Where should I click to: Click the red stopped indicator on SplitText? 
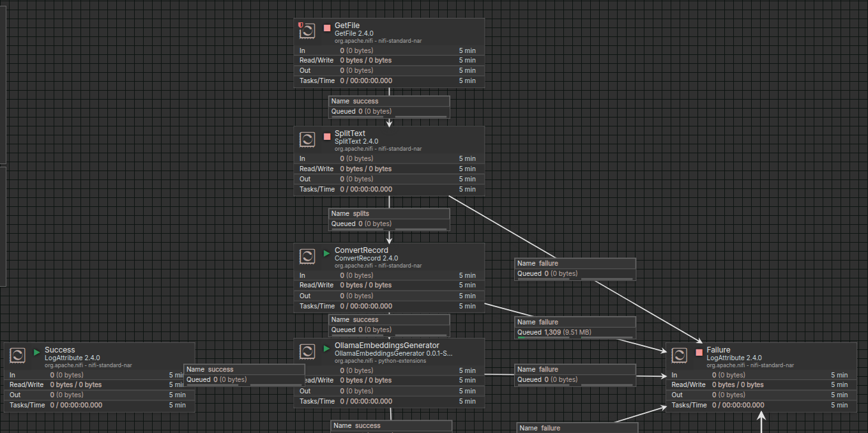pyautogui.click(x=327, y=137)
